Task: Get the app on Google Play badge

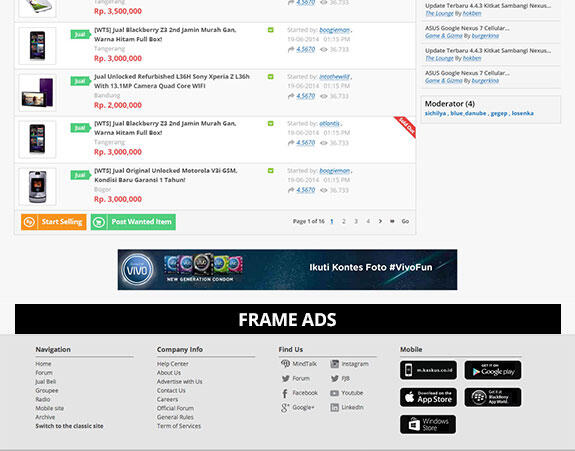Action: point(493,370)
